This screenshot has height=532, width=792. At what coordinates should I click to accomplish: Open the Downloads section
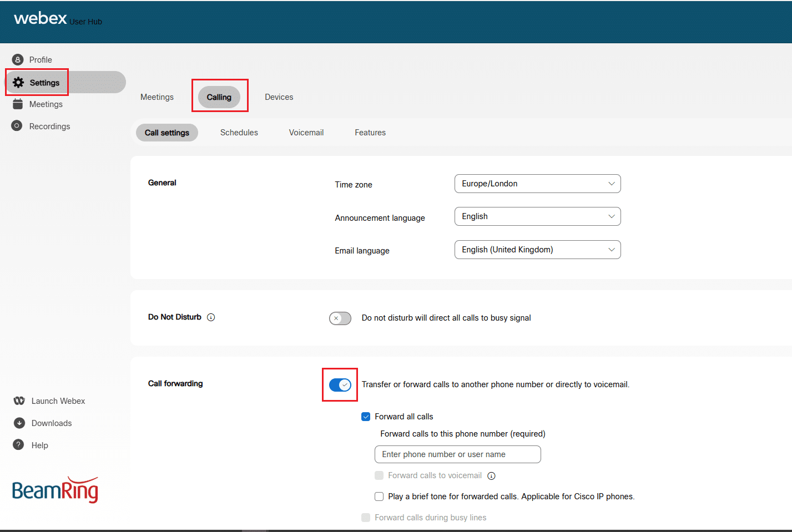(x=50, y=423)
